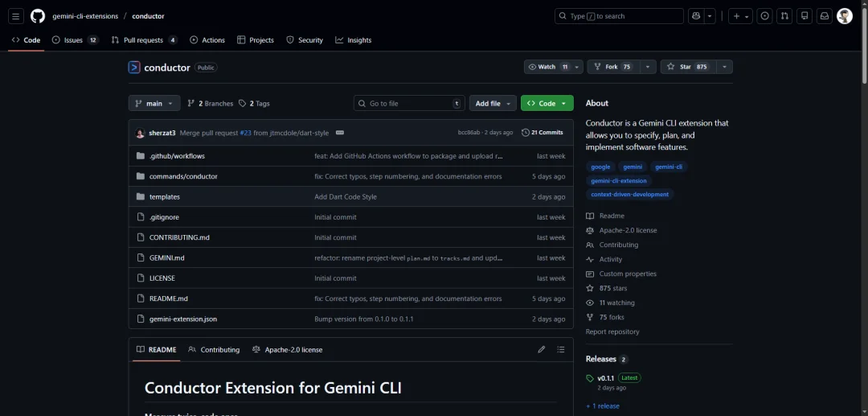This screenshot has width=868, height=416.
Task: Select the Contributing tab in file viewer
Action: click(x=214, y=349)
